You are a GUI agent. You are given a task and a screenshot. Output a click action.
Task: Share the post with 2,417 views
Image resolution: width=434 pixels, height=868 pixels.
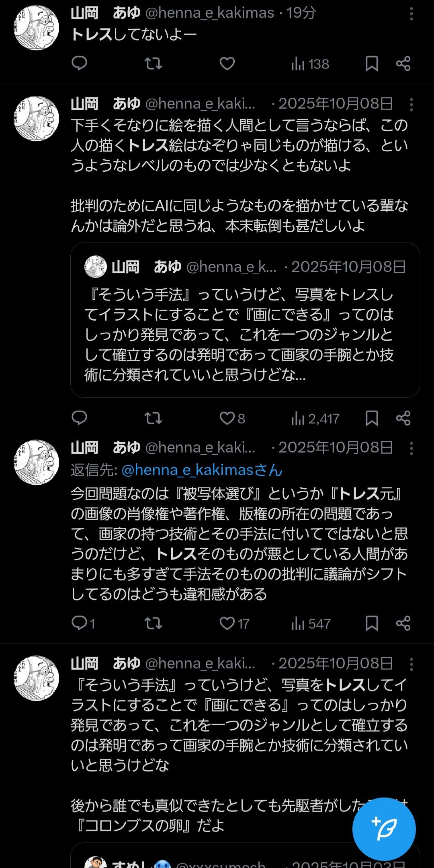coord(403,418)
